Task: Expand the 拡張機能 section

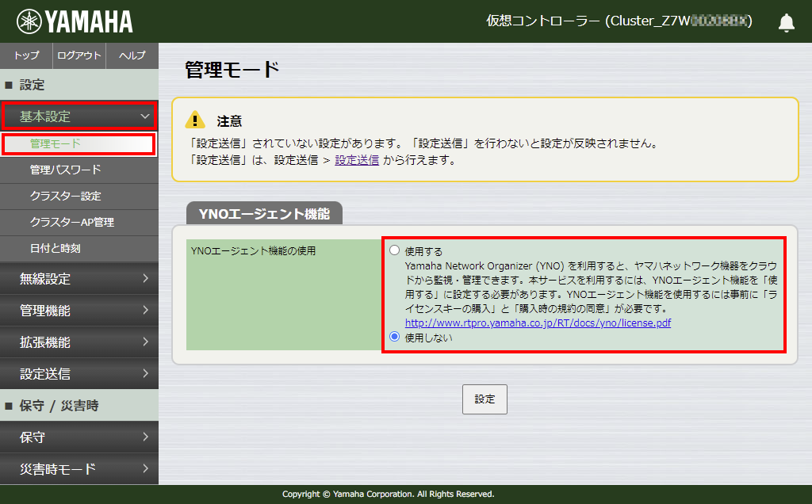Action: pyautogui.click(x=79, y=342)
